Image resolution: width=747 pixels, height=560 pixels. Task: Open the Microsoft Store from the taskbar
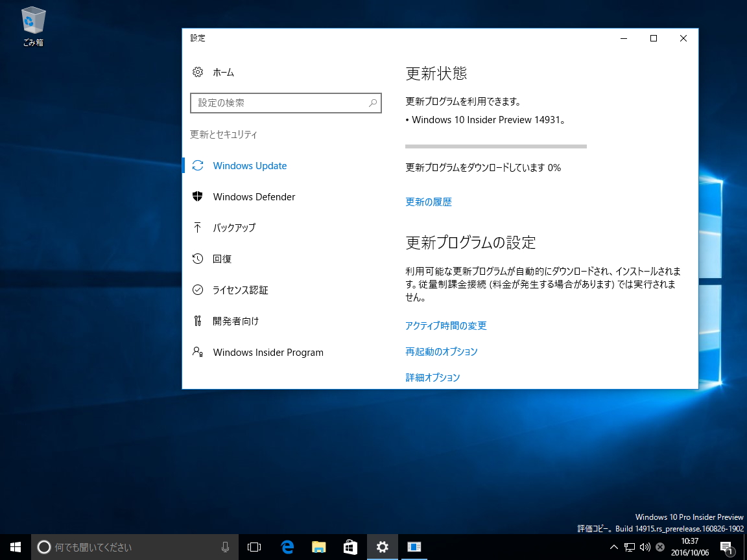tap(350, 547)
